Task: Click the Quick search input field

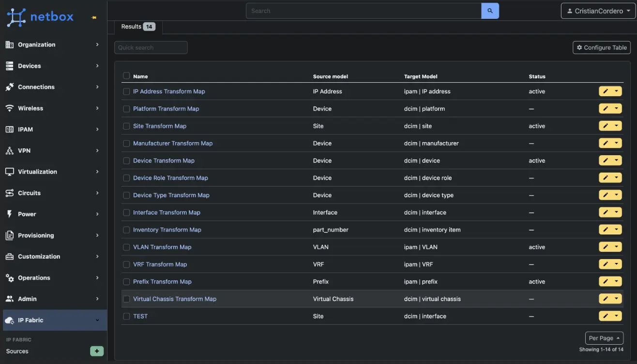Action: coord(151,47)
